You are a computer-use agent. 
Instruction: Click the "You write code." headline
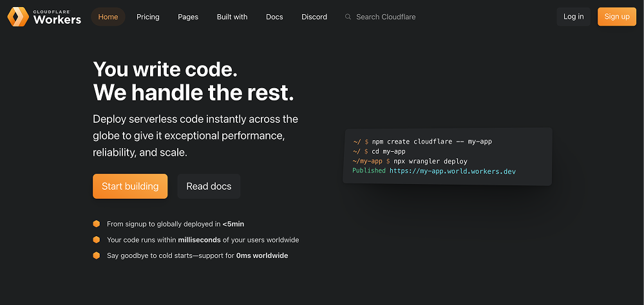[165, 69]
